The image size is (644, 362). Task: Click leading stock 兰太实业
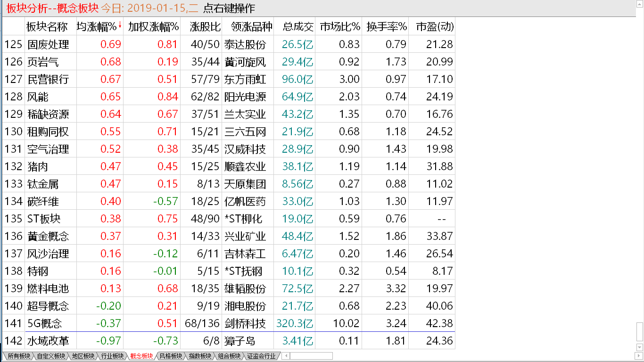pyautogui.click(x=245, y=114)
